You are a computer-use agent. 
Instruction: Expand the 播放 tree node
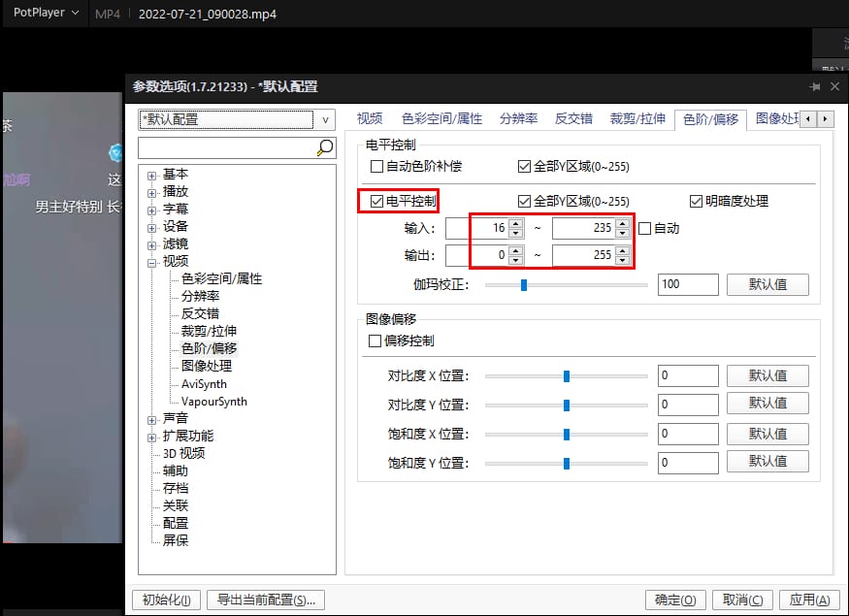tap(152, 192)
